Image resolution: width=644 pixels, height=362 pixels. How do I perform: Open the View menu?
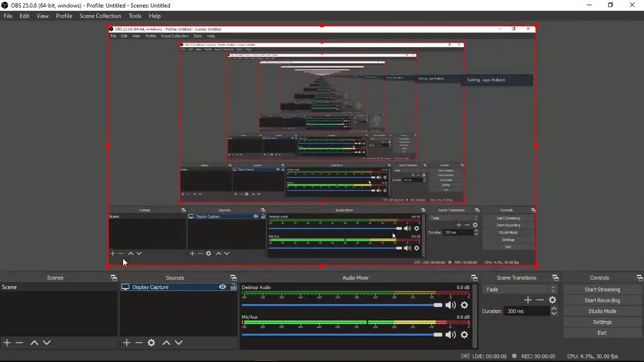pos(43,16)
